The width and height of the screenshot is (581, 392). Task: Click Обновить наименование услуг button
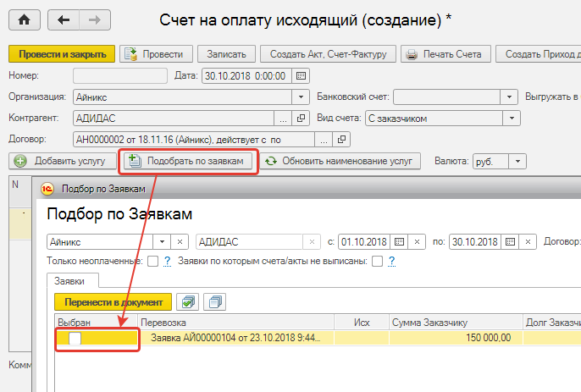coord(340,161)
